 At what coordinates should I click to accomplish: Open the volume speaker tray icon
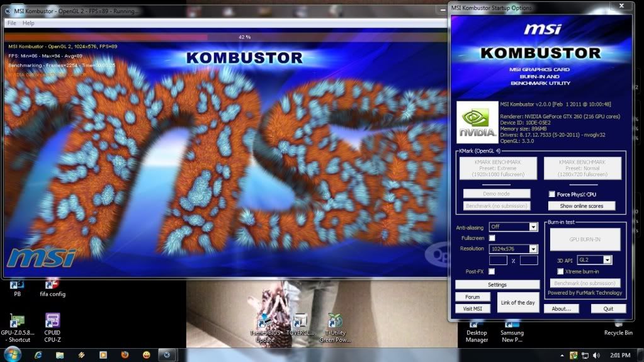click(596, 356)
